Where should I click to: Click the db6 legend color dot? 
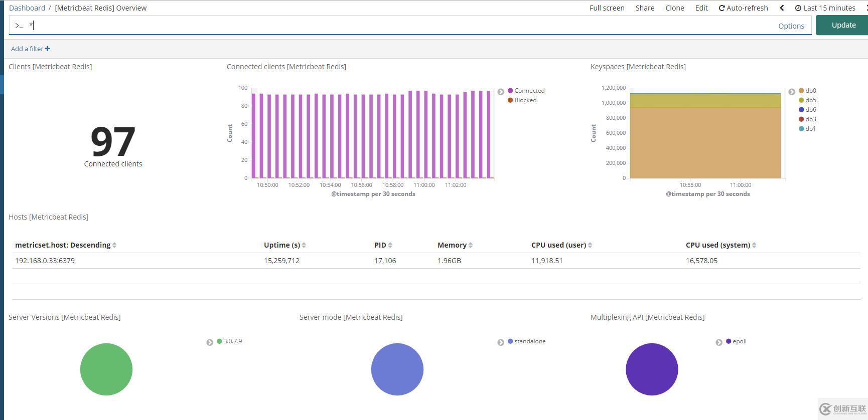[x=801, y=110]
